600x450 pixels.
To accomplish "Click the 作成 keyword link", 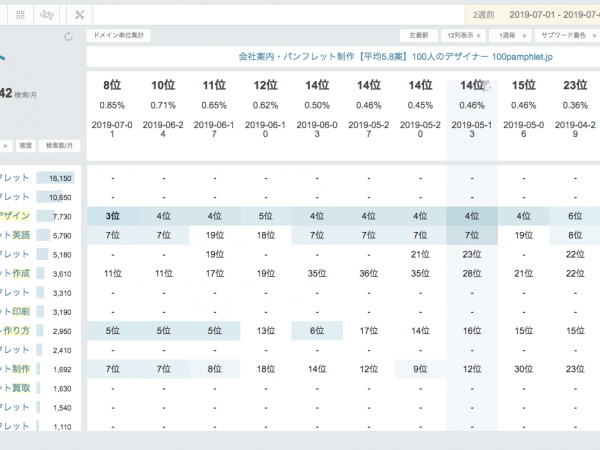I will pyautogui.click(x=21, y=274).
